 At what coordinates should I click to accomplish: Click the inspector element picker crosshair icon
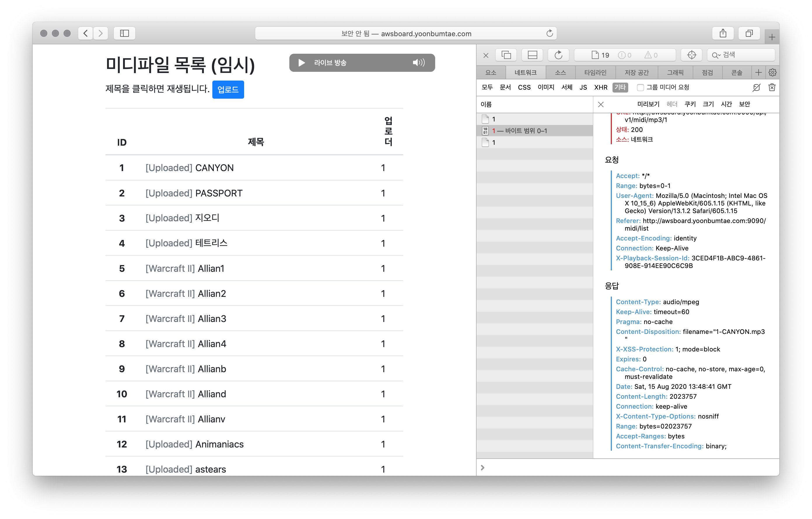click(x=691, y=55)
